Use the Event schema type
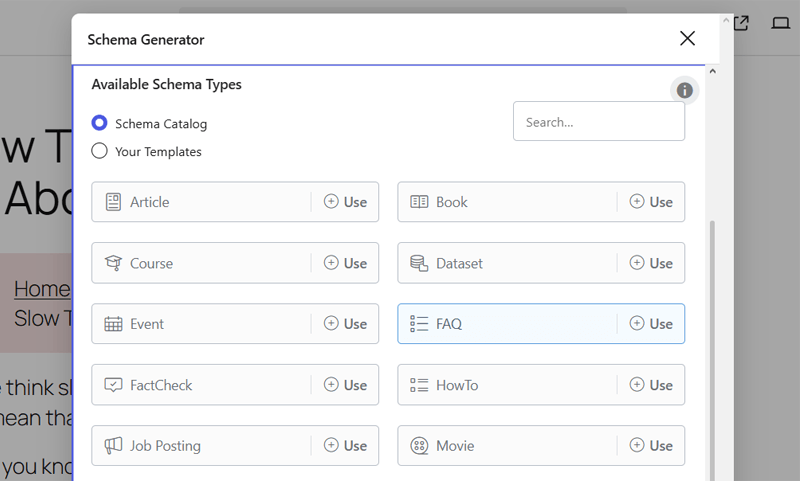Image resolution: width=800 pixels, height=481 pixels. tap(345, 324)
